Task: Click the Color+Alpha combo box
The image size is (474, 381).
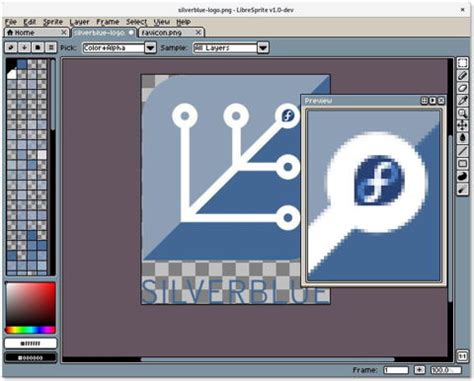Action: [x=114, y=48]
